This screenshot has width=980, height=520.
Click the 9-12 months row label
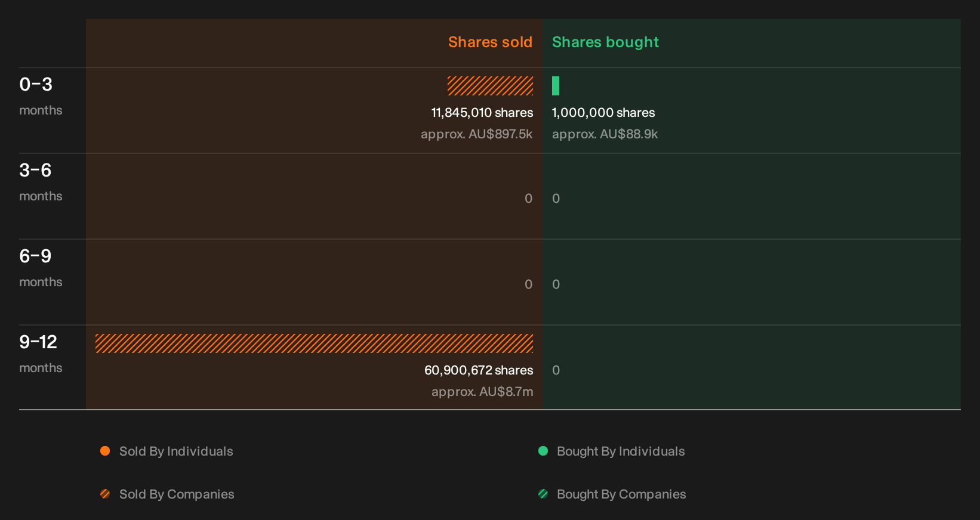41,354
